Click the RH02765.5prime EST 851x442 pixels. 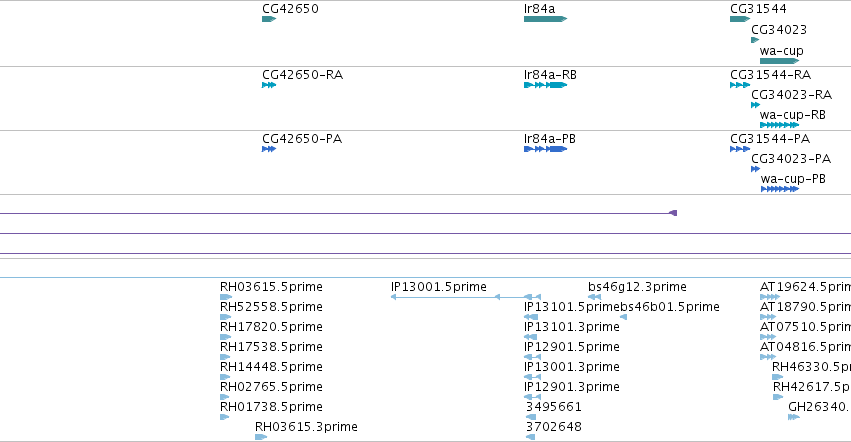coord(225,397)
